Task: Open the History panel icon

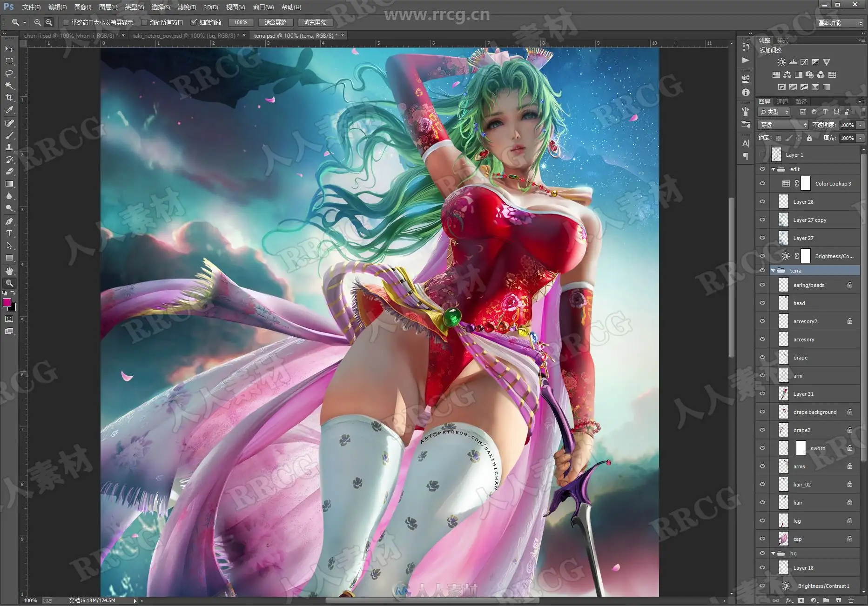Action: click(x=746, y=47)
